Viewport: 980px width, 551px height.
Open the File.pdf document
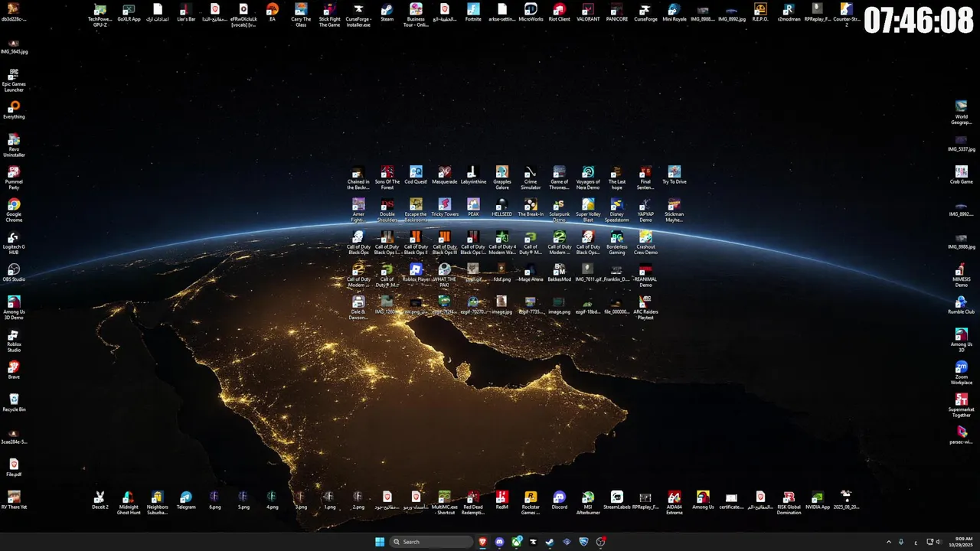[x=14, y=468]
